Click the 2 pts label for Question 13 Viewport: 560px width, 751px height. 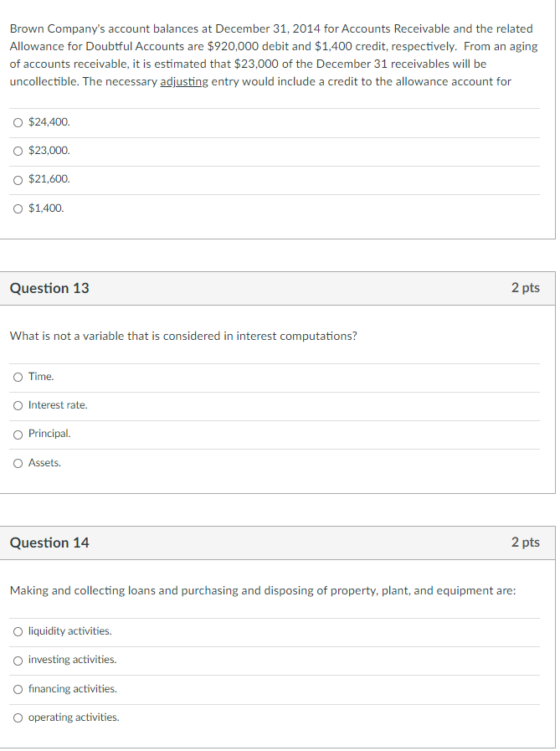[x=527, y=288]
